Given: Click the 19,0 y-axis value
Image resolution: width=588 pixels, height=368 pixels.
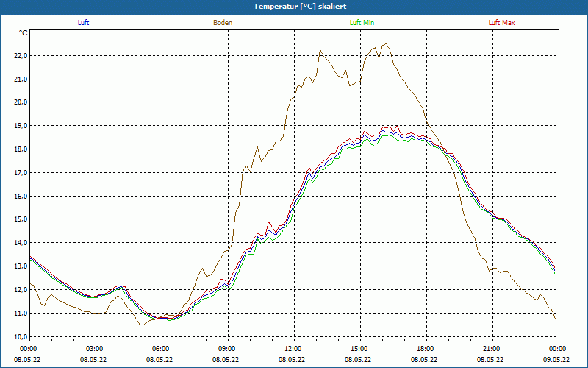Looking at the screenshot, I should (x=21, y=126).
